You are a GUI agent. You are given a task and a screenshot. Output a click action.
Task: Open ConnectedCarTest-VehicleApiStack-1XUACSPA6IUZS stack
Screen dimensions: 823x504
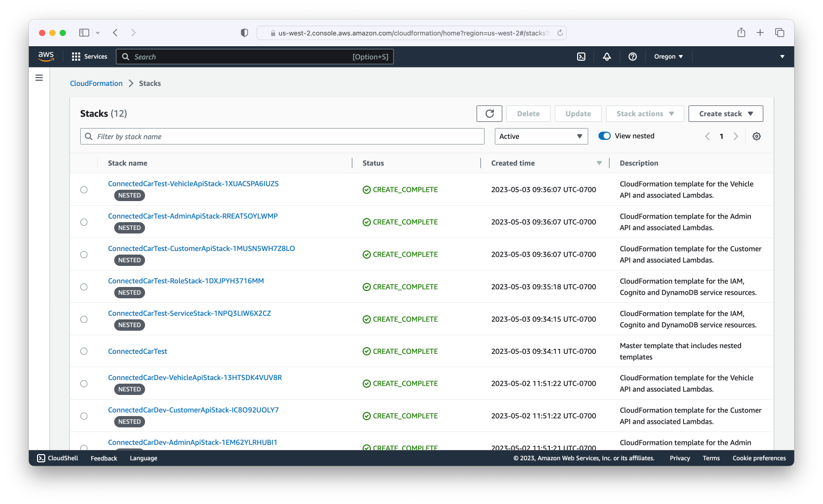(193, 184)
